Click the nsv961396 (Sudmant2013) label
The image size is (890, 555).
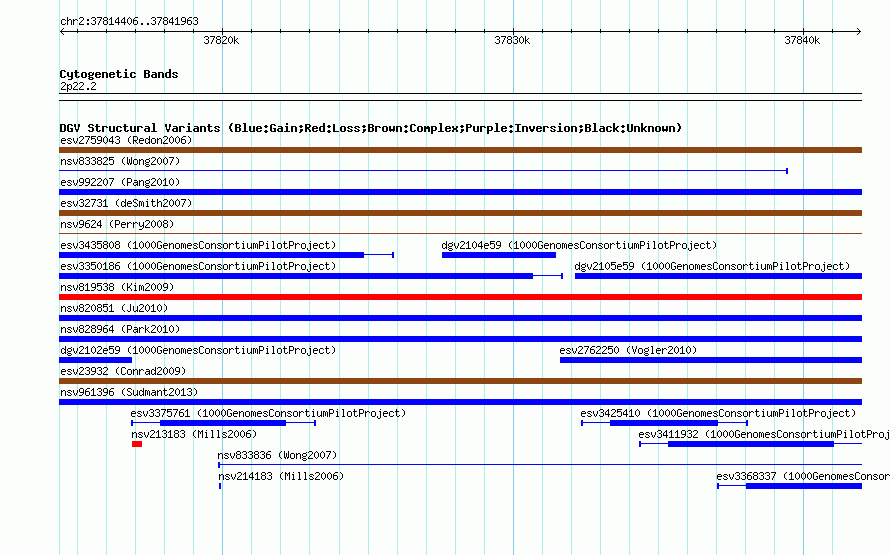(x=129, y=392)
